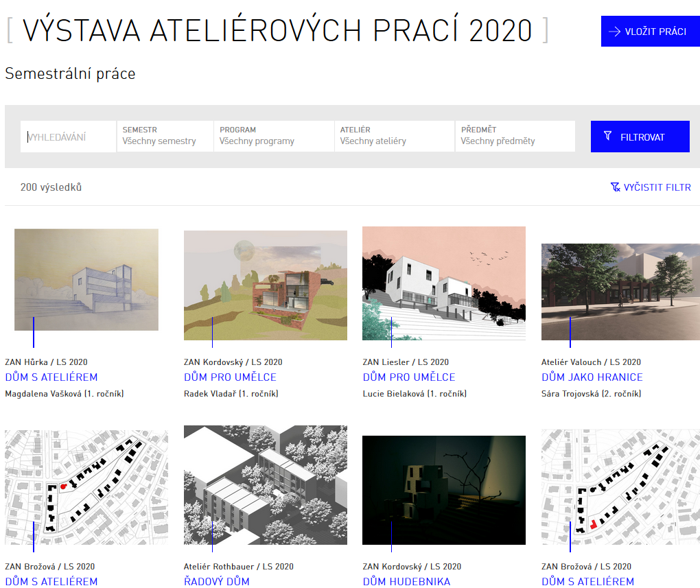Open the Semestr dropdown filter
700x588 pixels.
(x=165, y=136)
